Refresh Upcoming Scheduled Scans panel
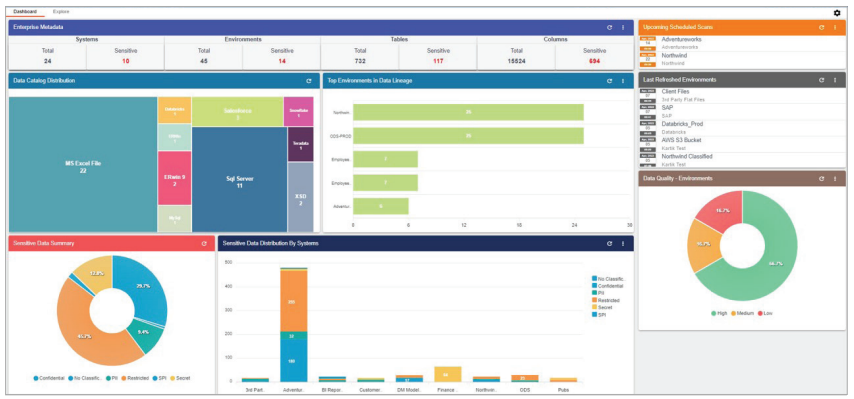This screenshot has height=399, width=854. 822,27
